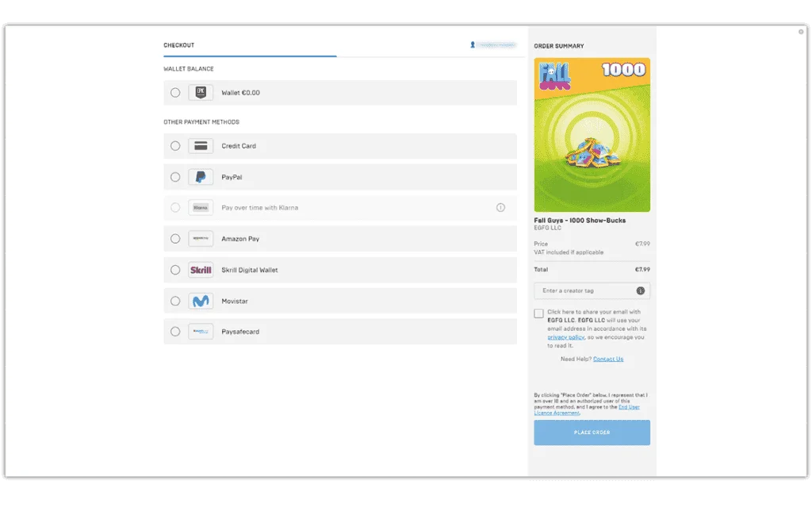Click the Pay over time with Klarna label

pos(260,208)
